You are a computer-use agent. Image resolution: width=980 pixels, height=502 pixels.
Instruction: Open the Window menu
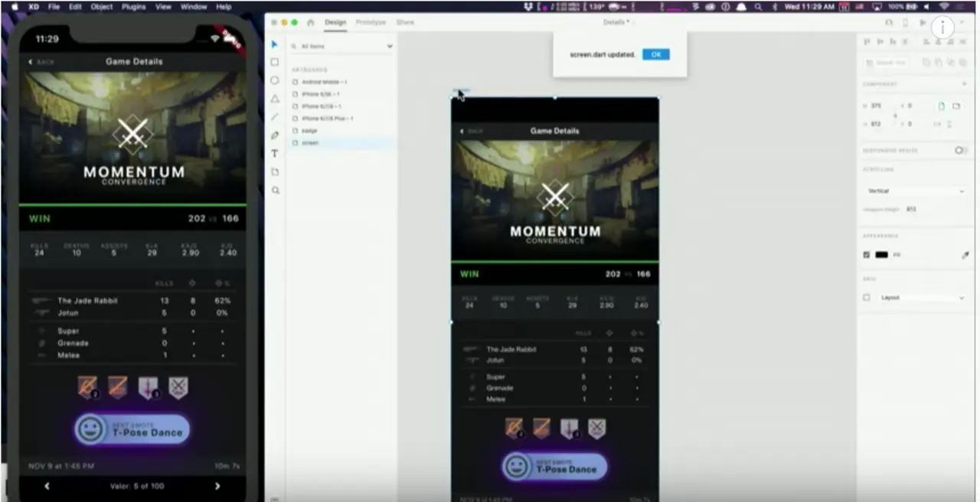[194, 6]
